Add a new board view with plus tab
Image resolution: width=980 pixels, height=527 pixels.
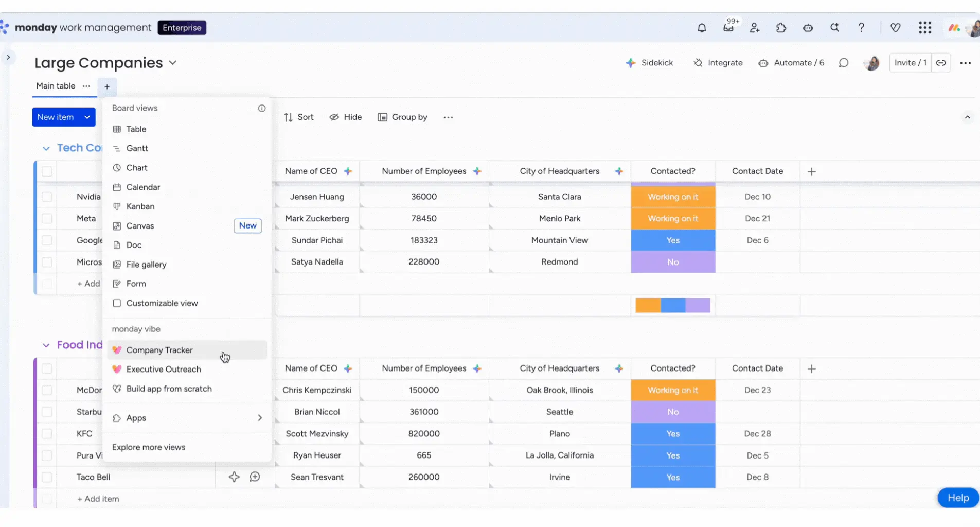coord(107,86)
